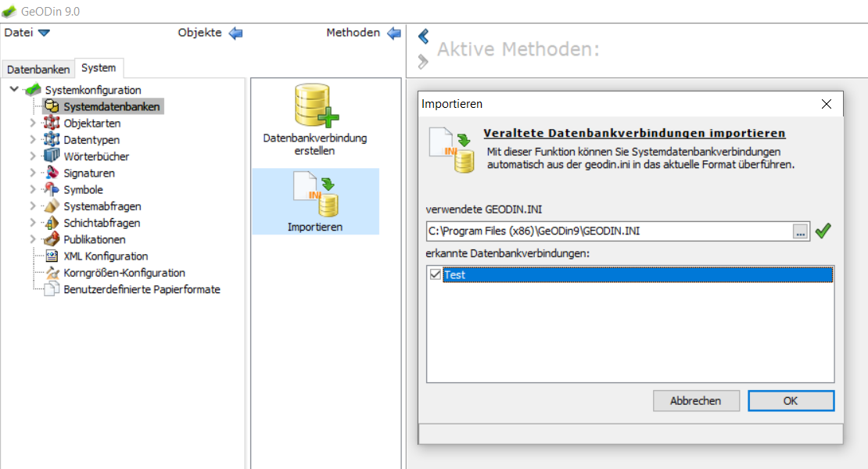This screenshot has height=469, width=868.
Task: Browse for GEODIN.INI with the ellipsis button
Action: pos(801,231)
